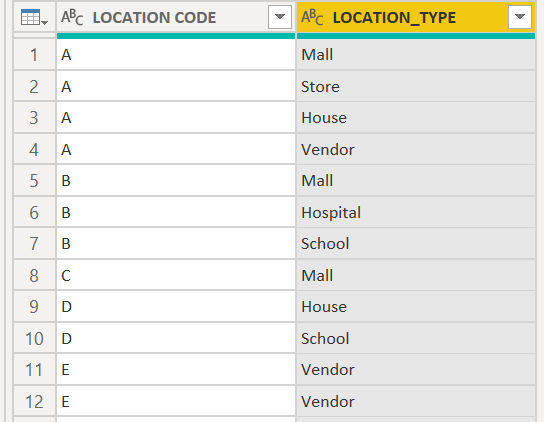Screen dimensions: 544x422
Task: Select row number 12
Action: [x=34, y=402]
